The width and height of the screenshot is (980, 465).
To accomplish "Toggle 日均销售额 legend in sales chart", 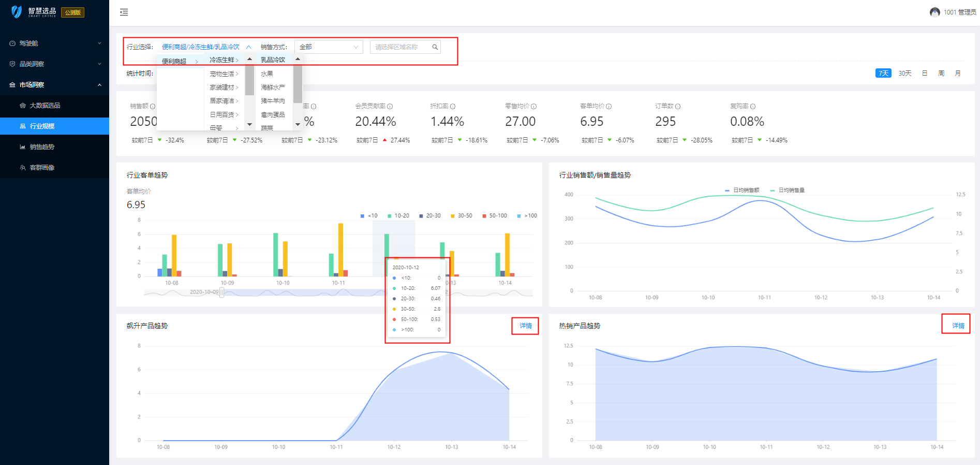I will click(x=742, y=191).
